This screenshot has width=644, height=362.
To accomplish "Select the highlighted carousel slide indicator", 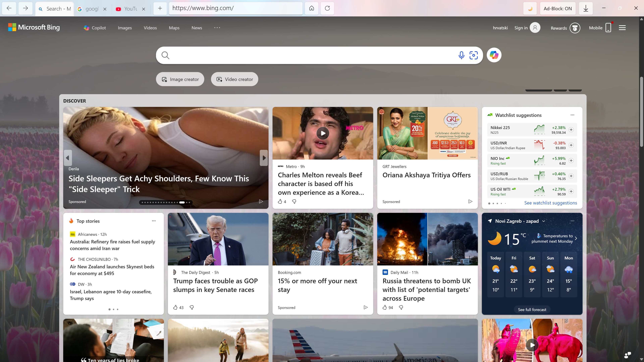I will [182, 202].
